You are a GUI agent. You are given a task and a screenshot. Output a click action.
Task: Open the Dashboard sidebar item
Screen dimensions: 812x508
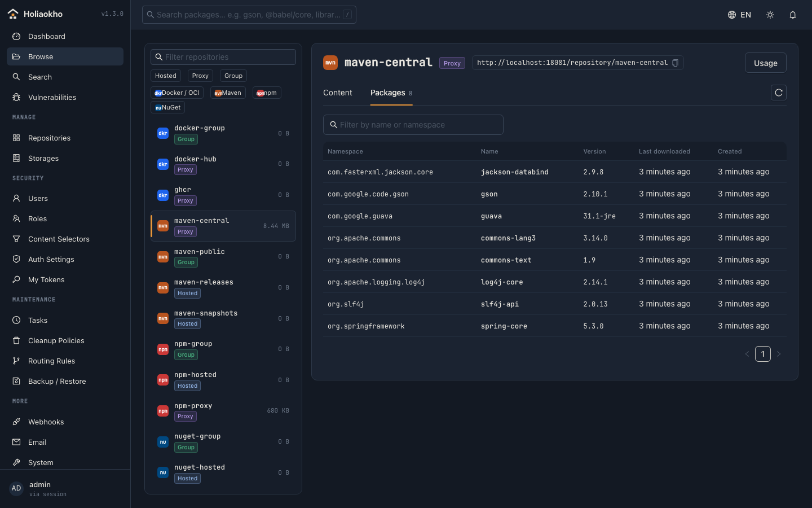65,36
